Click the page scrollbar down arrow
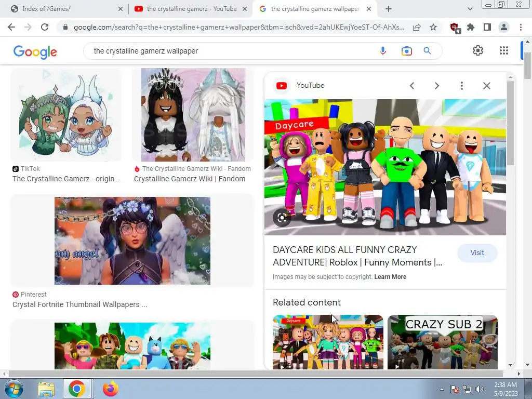 pos(528,365)
